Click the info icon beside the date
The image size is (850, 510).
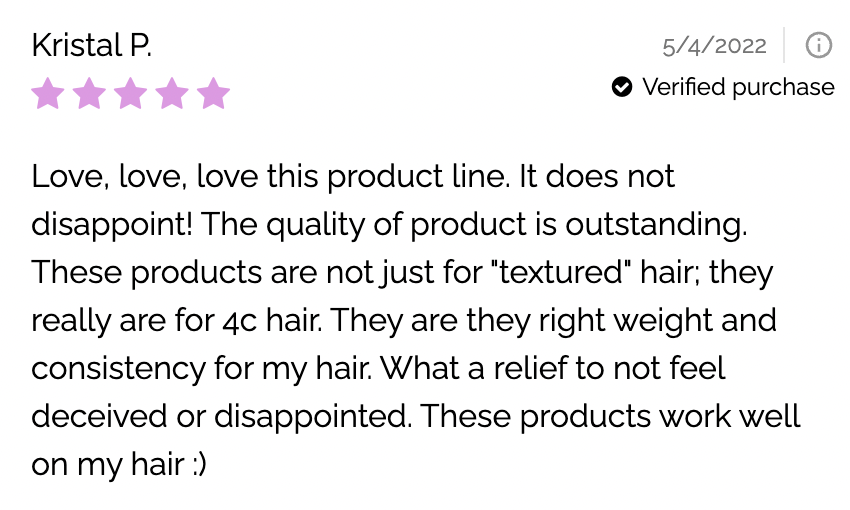[x=818, y=45]
